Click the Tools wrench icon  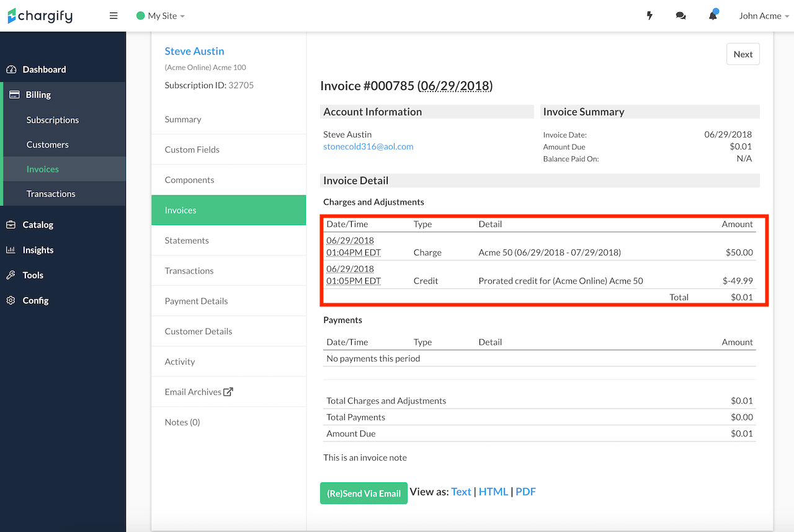click(11, 275)
